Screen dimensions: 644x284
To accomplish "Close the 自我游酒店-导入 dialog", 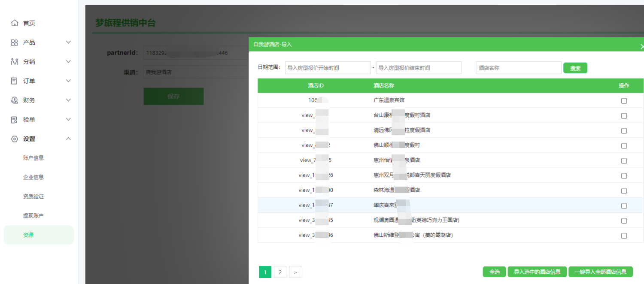I will pyautogui.click(x=641, y=46).
